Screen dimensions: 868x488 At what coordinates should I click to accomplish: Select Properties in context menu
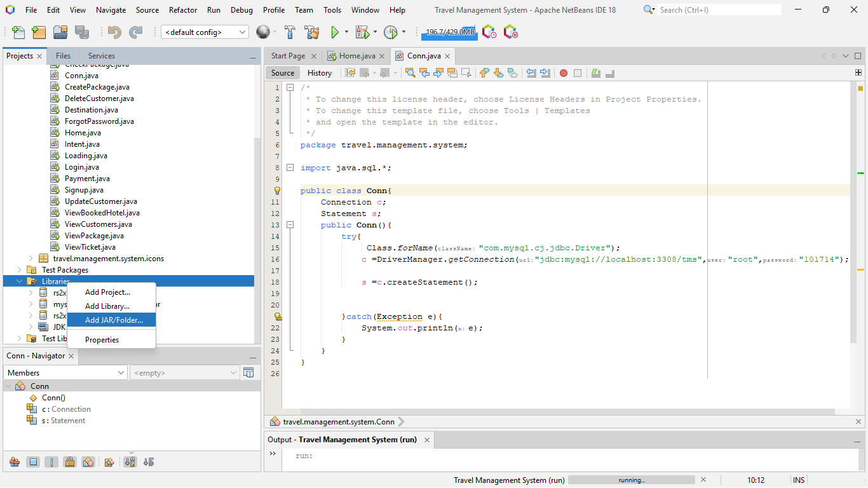pos(111,340)
